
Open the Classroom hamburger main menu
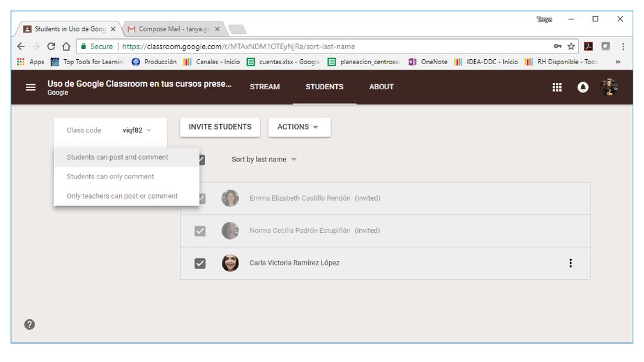tap(30, 87)
